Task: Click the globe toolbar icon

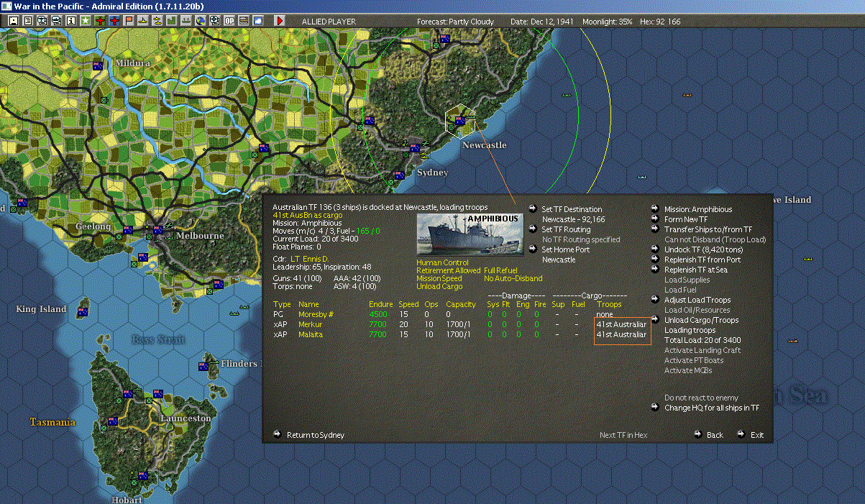Action: click(201, 21)
